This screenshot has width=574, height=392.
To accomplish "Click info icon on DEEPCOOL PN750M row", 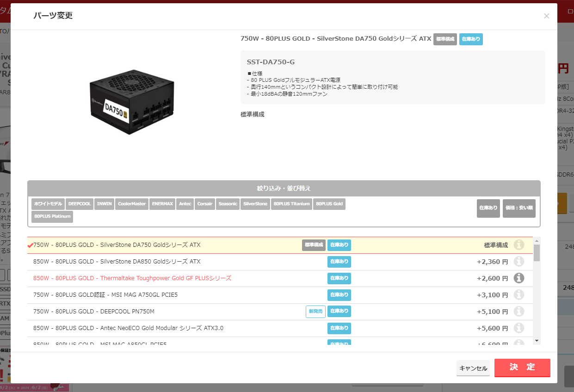I will pyautogui.click(x=518, y=311).
